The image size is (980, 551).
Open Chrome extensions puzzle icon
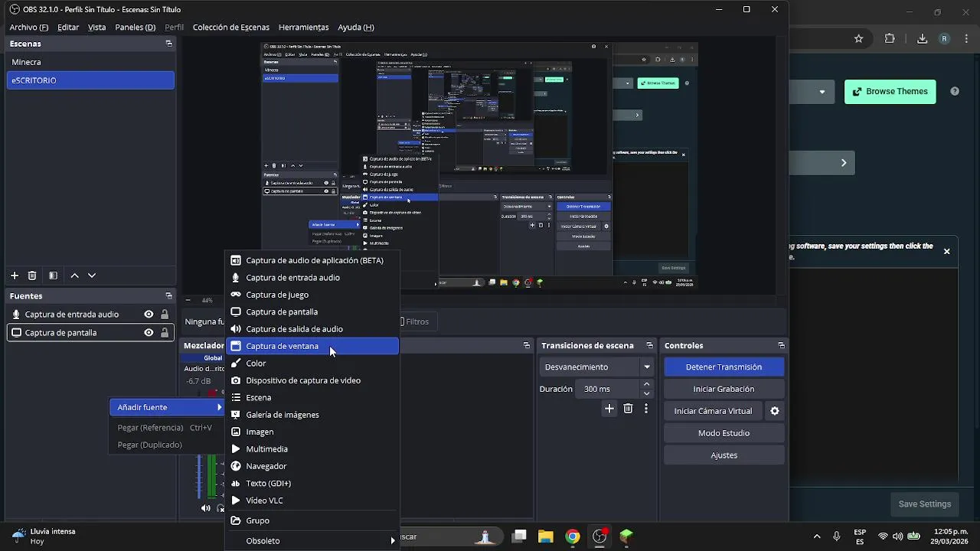point(890,38)
